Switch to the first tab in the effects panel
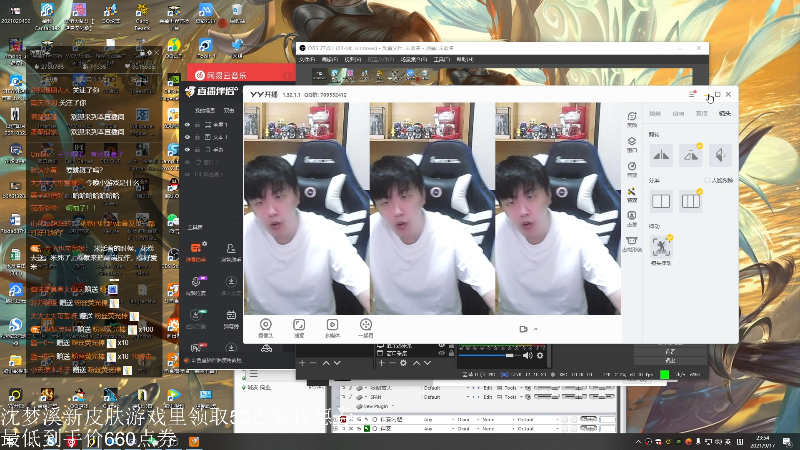Screen dimensions: 800x450 (655, 113)
